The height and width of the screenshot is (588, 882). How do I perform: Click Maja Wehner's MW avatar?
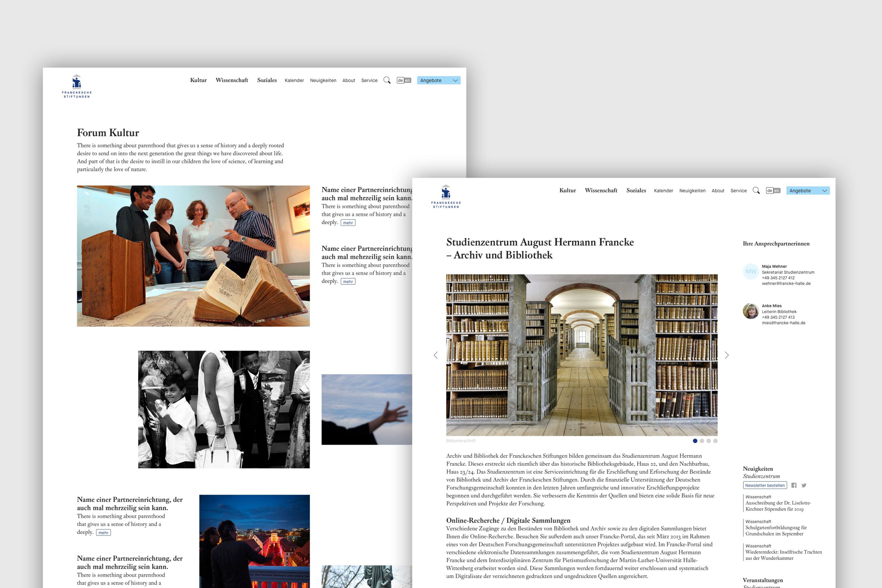751,271
